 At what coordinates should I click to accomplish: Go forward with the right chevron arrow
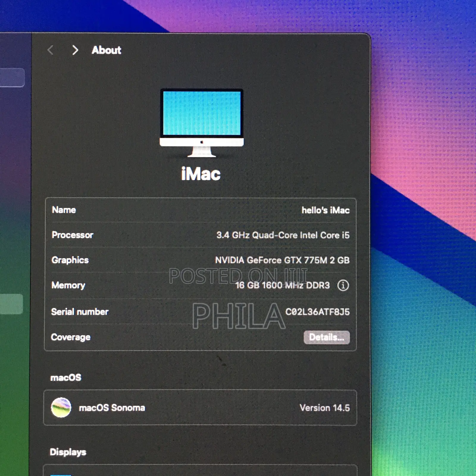(x=75, y=50)
